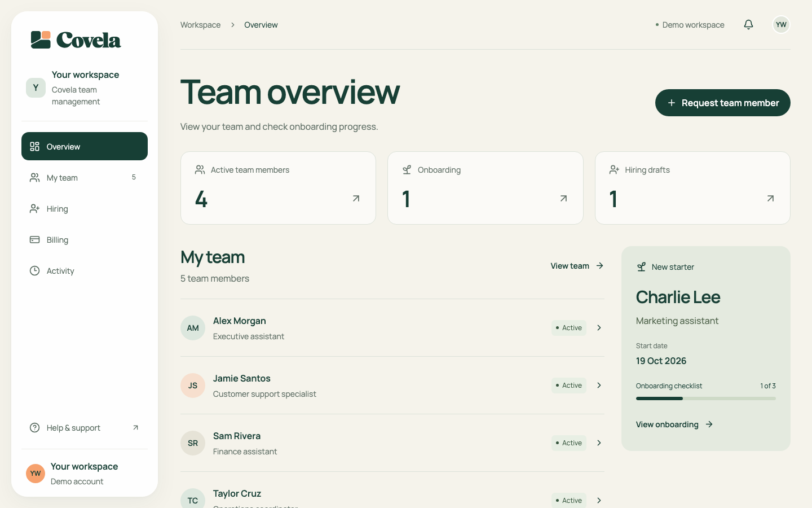Click the Y workspace badge in sidebar
812x508 pixels.
(x=36, y=87)
